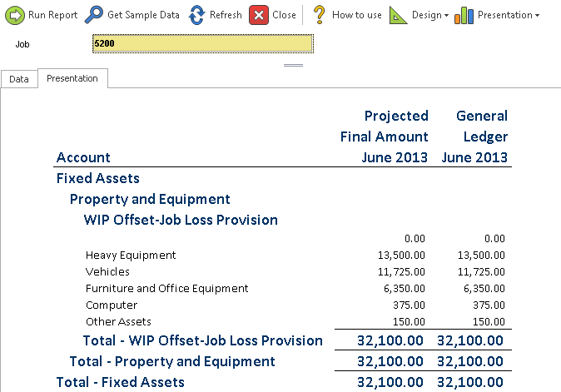Click the General Ledger June 2013 header
This screenshot has height=392, width=561.
click(x=474, y=136)
